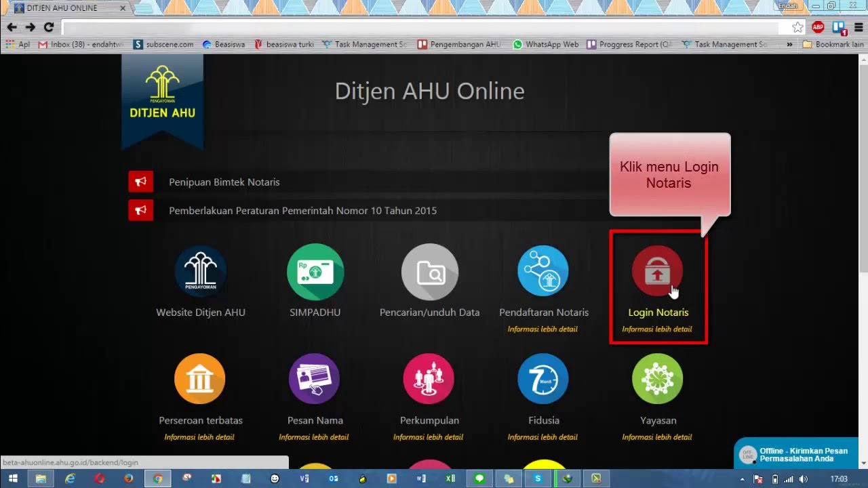868x488 pixels.
Task: Open Outlook from the taskbar
Action: [x=334, y=479]
